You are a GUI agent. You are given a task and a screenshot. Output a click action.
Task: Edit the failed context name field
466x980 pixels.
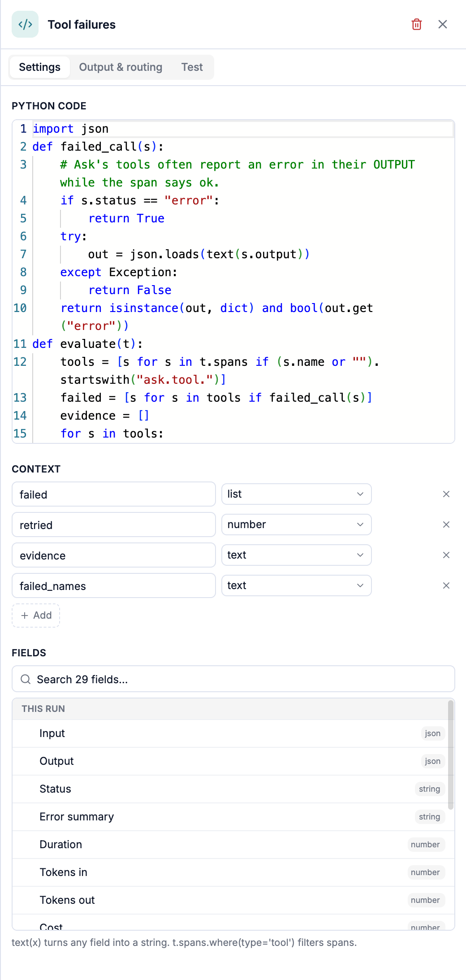pyautogui.click(x=114, y=494)
